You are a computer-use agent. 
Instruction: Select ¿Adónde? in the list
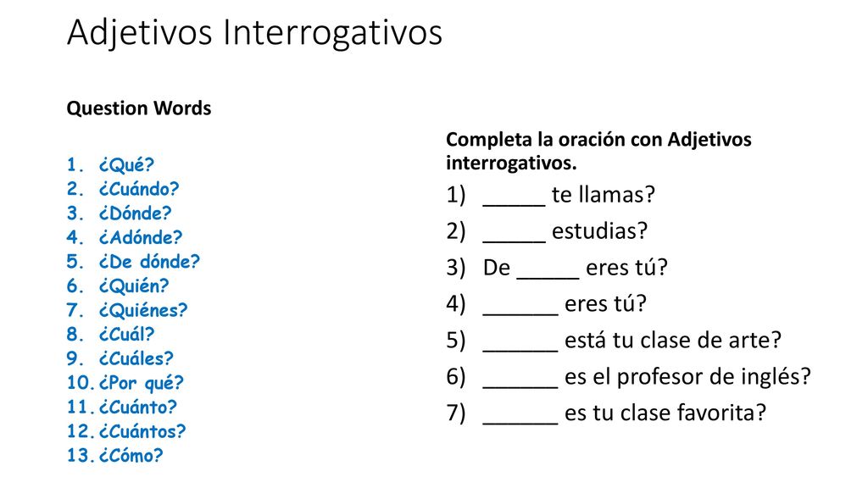tap(141, 238)
